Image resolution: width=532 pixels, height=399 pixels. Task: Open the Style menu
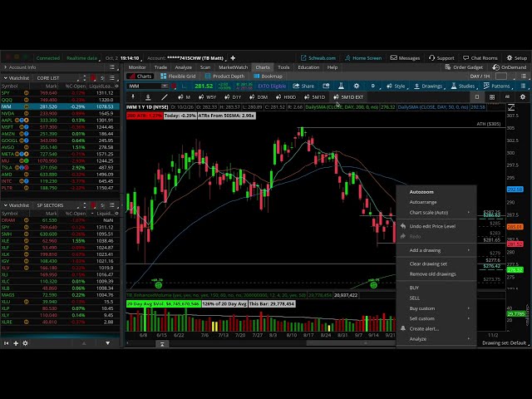point(396,86)
